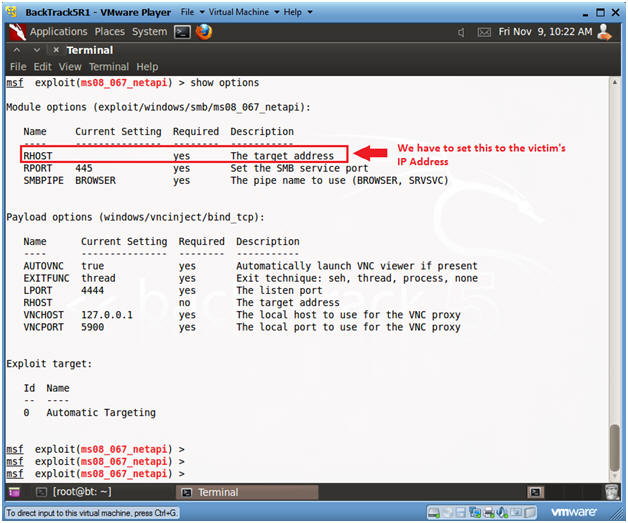
Task: Select the Terminal taskbar button
Action: 247,492
